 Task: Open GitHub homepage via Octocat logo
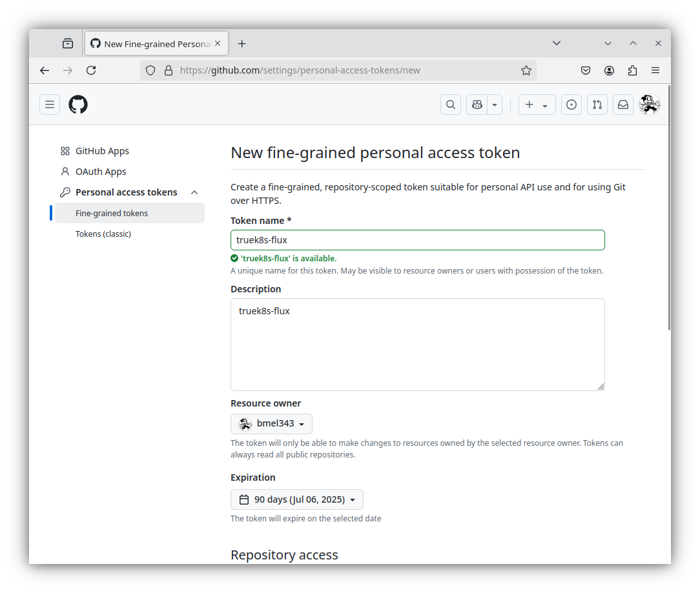(x=78, y=105)
